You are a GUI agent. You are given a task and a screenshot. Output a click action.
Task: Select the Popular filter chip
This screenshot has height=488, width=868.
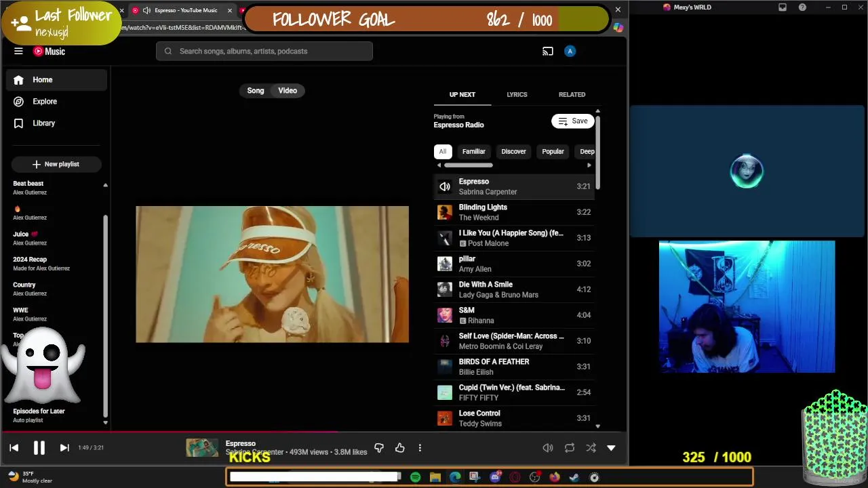click(x=553, y=151)
